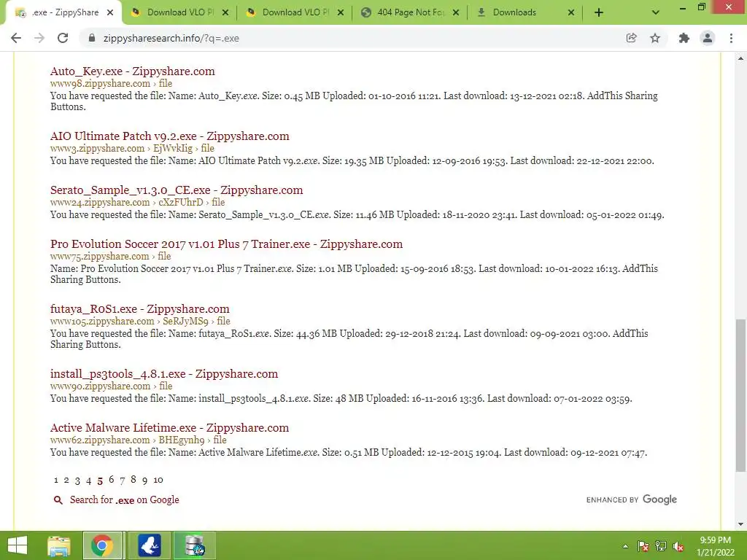The width and height of the screenshot is (747, 560).
Task: Open futaya_R0S1.exe search result
Action: (x=139, y=308)
